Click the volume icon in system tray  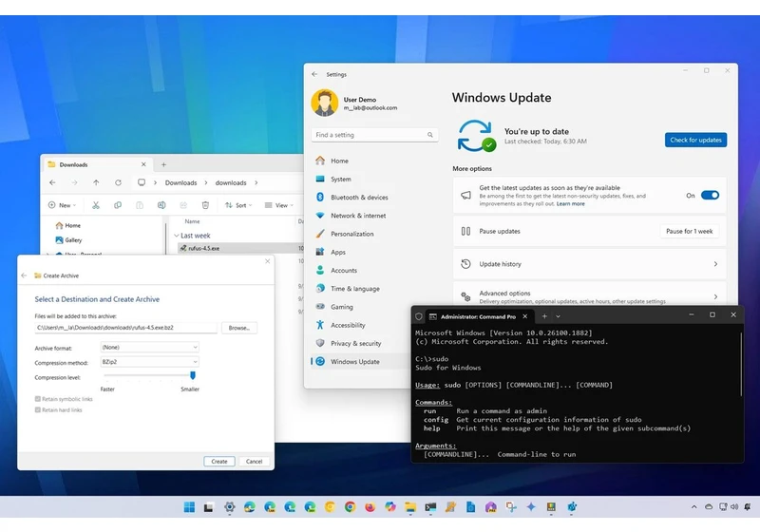(734, 506)
